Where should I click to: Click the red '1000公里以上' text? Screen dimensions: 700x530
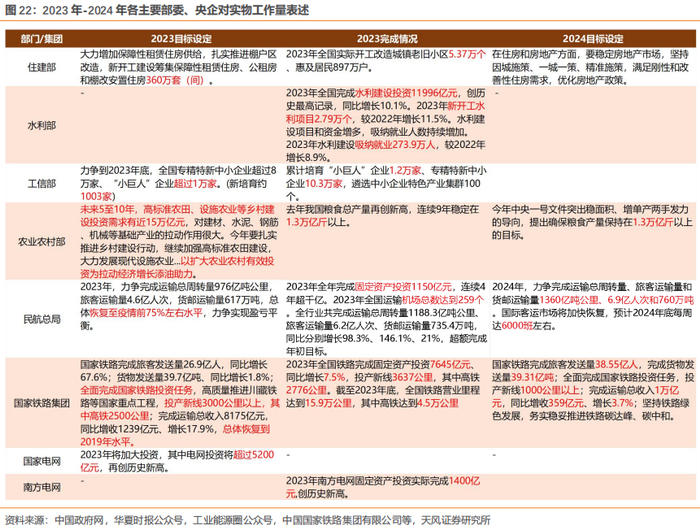click(550, 390)
